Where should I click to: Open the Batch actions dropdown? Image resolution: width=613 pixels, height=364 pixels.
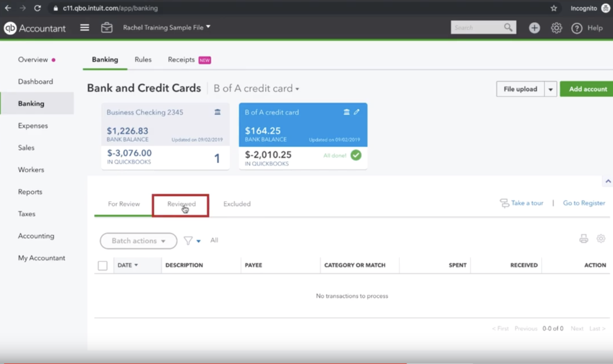click(138, 241)
